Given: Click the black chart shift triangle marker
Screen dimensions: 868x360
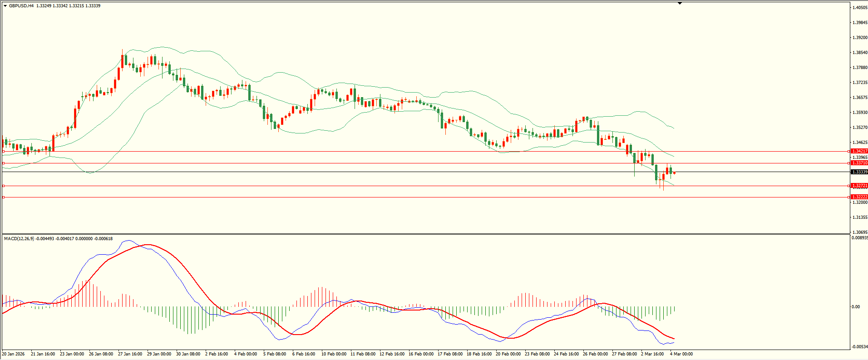Looking at the screenshot, I should [x=680, y=3].
